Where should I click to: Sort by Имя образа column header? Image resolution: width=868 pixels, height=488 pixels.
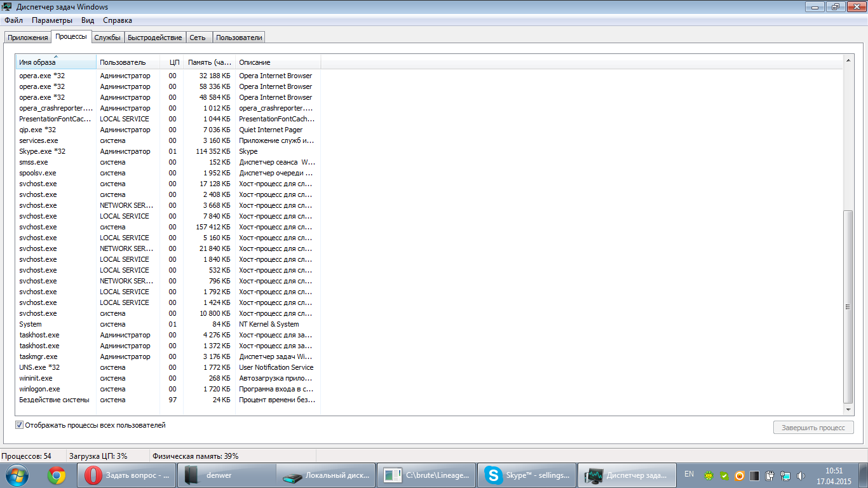[56, 62]
